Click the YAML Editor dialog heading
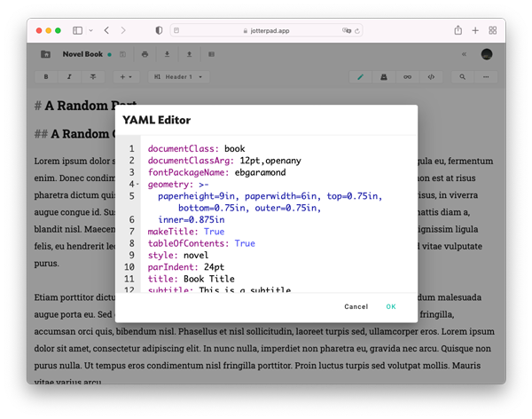Screen dimensions: 532x419 156,120
